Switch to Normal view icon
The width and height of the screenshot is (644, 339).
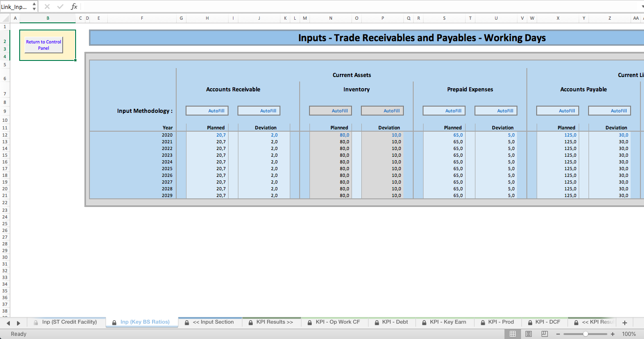click(x=513, y=334)
